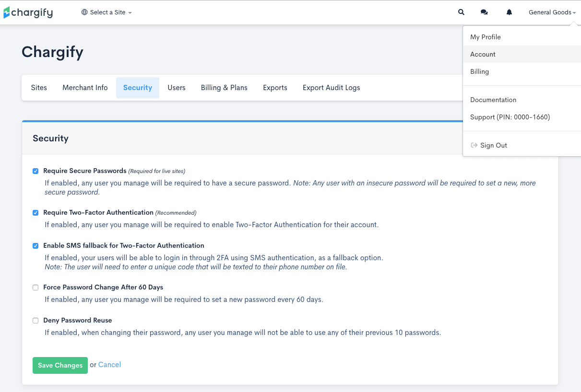The width and height of the screenshot is (581, 392).
Task: Open search with magnifying glass icon
Action: click(461, 12)
